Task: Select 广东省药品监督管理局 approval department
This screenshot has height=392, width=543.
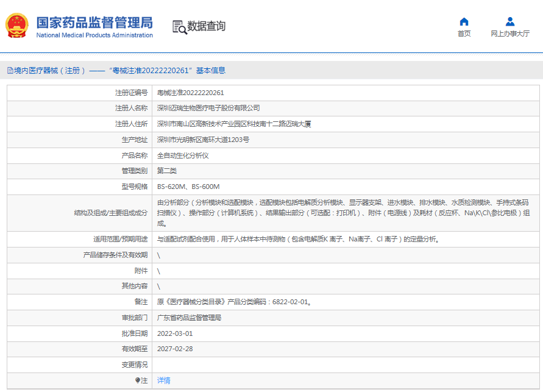Action: coord(189,318)
